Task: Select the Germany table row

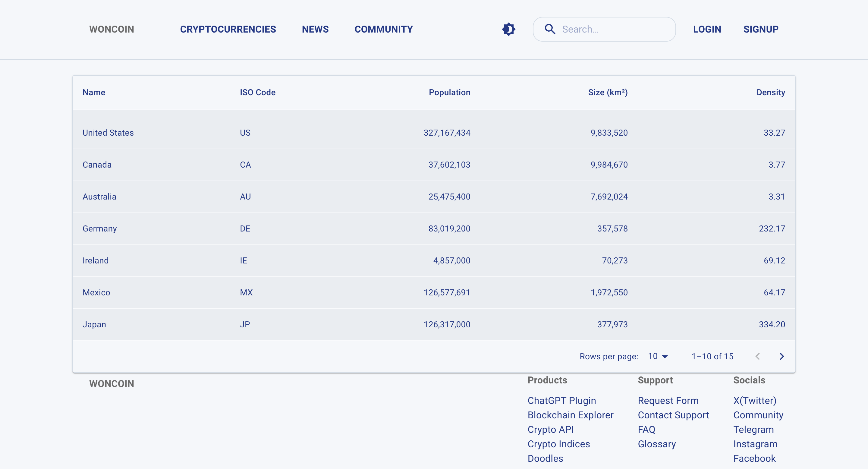Action: pos(434,228)
